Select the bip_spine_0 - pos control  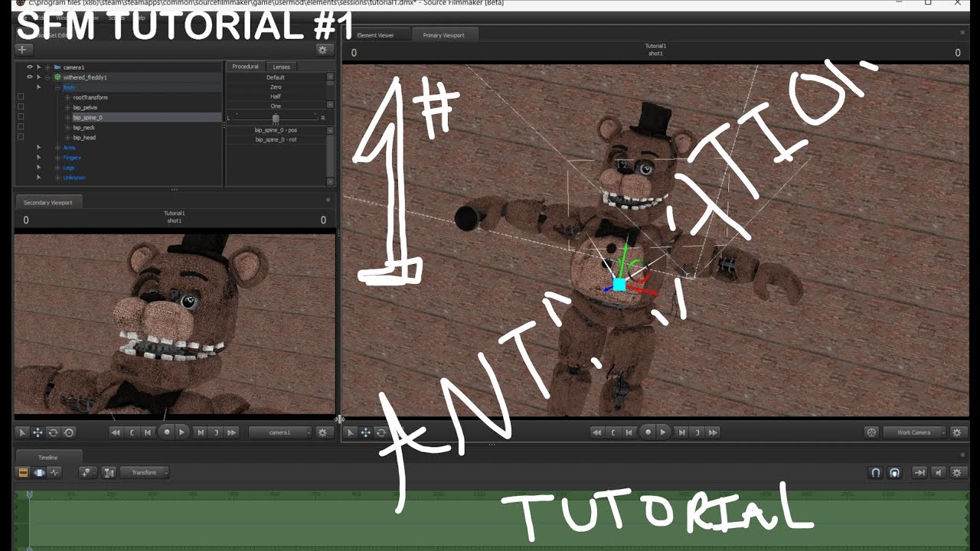point(276,130)
